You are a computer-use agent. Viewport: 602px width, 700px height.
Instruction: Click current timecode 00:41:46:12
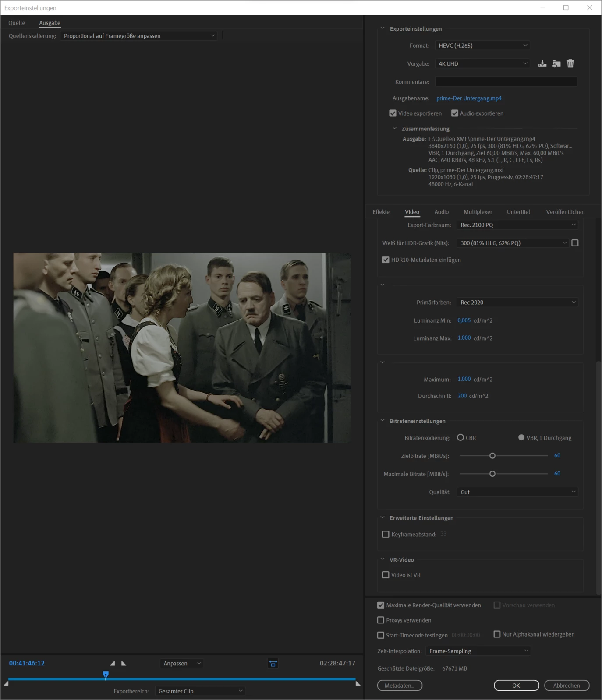point(27,663)
